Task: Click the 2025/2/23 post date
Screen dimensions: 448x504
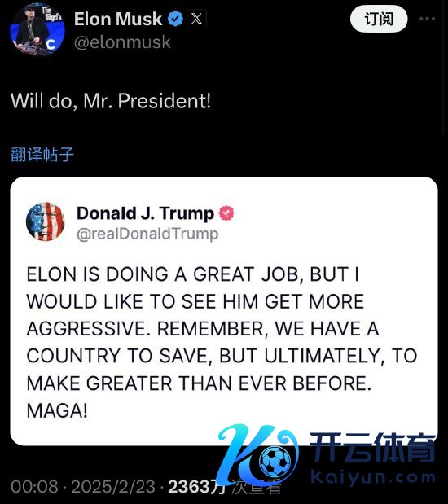Action: tap(113, 487)
